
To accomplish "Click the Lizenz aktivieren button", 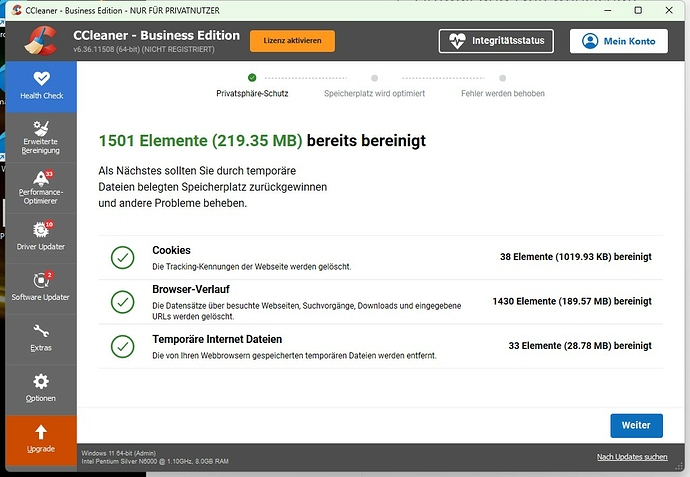I will pyautogui.click(x=292, y=41).
